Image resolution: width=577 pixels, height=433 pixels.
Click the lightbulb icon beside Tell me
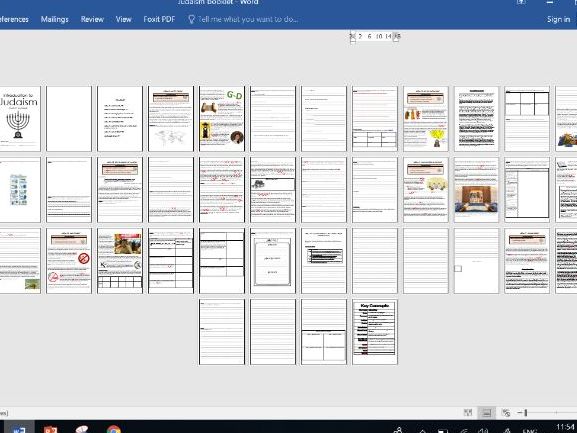click(x=191, y=19)
